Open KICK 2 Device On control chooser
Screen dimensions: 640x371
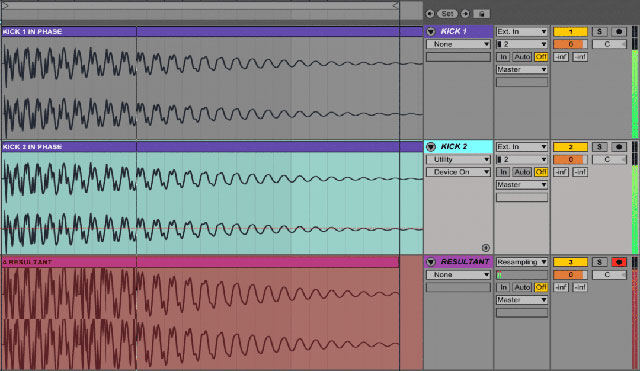pyautogui.click(x=458, y=172)
